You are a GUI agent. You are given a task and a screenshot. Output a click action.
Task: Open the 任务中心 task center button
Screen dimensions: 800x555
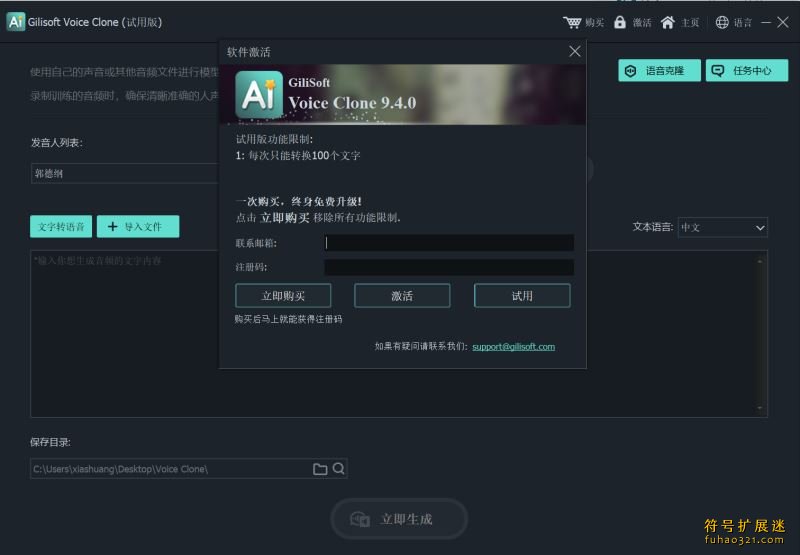point(746,70)
